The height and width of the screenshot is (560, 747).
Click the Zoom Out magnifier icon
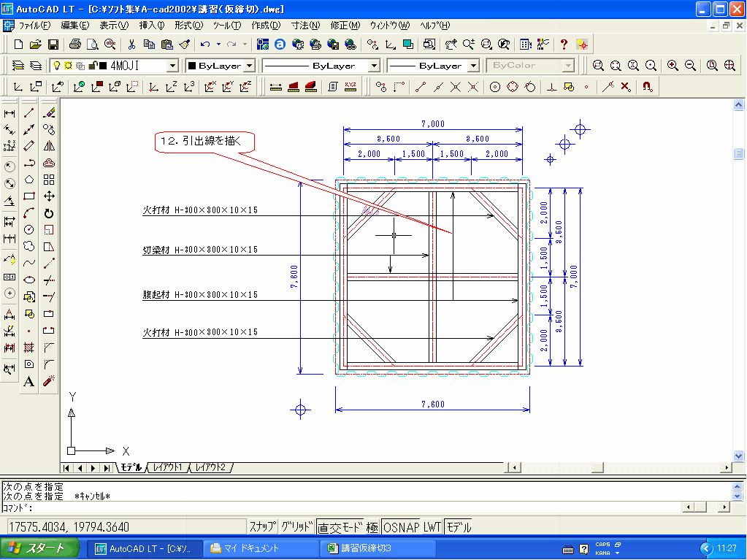pos(690,65)
